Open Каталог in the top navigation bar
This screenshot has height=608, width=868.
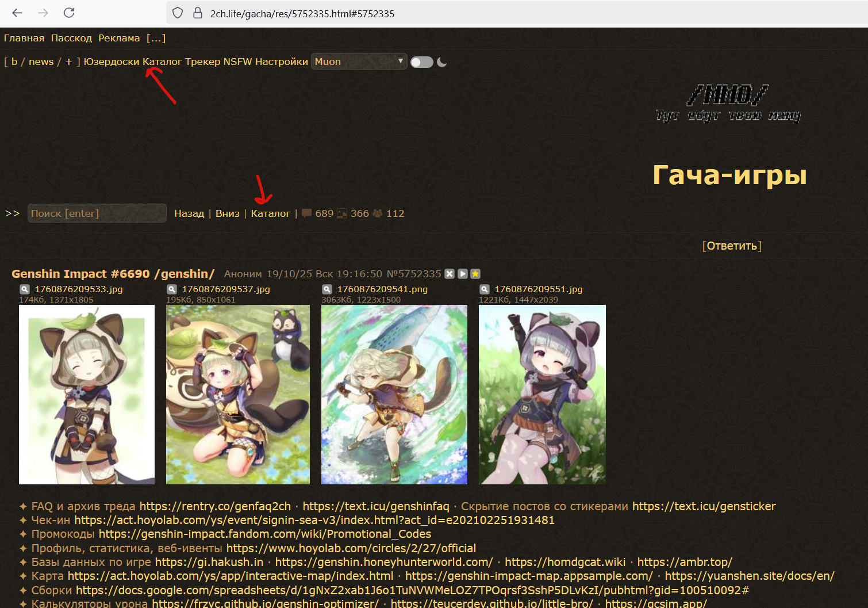click(x=162, y=62)
